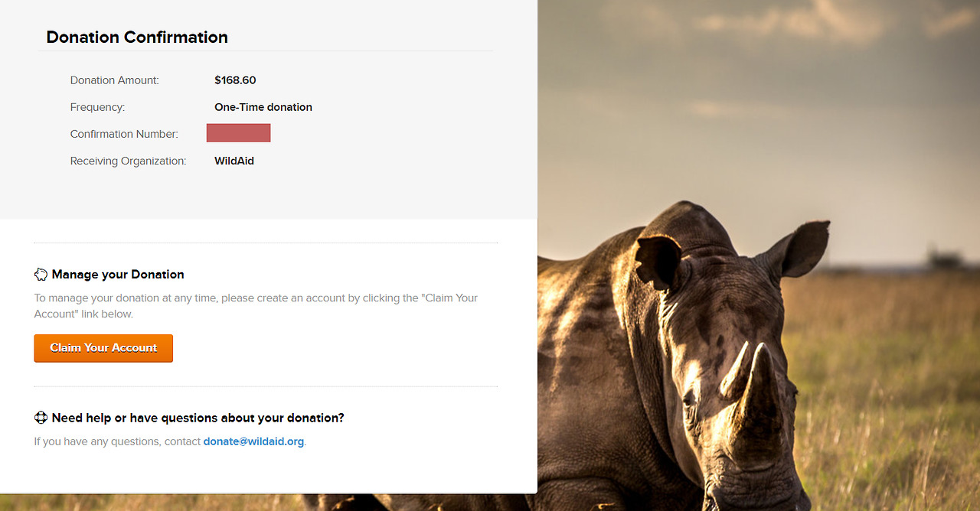Viewport: 980px width, 511px height.
Task: Click the Claim Your Account button
Action: [103, 348]
